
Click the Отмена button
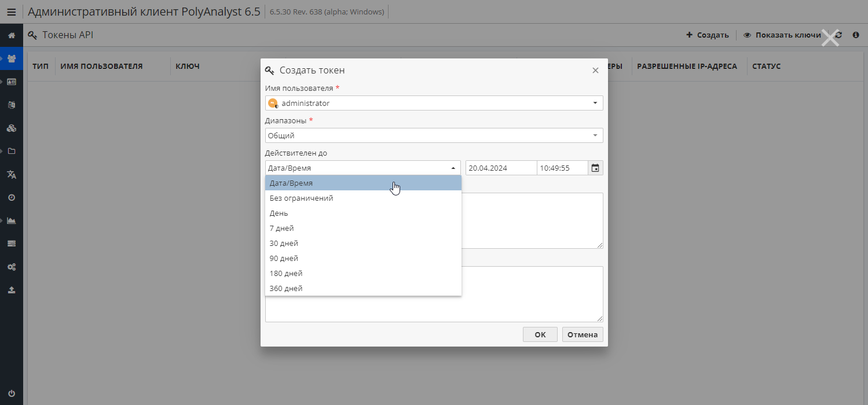click(x=583, y=334)
